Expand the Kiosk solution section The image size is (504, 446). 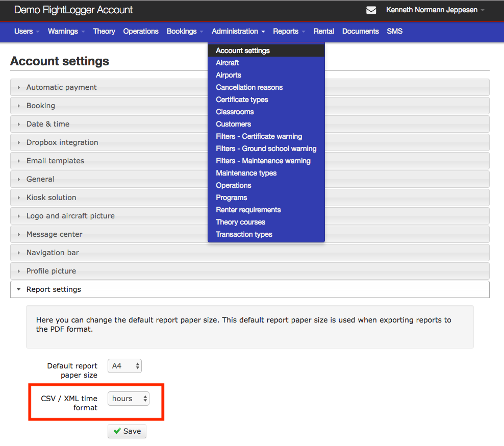109,197
